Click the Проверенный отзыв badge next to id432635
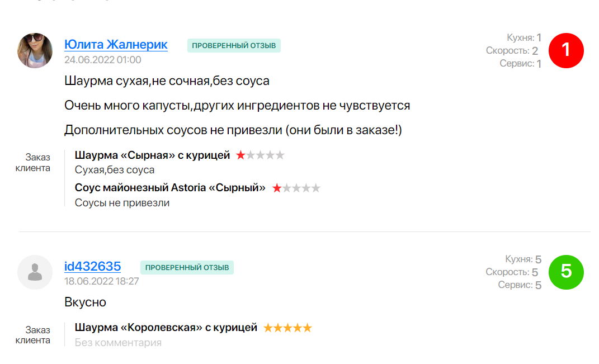Image resolution: width=599 pixels, height=364 pixels. 187,267
